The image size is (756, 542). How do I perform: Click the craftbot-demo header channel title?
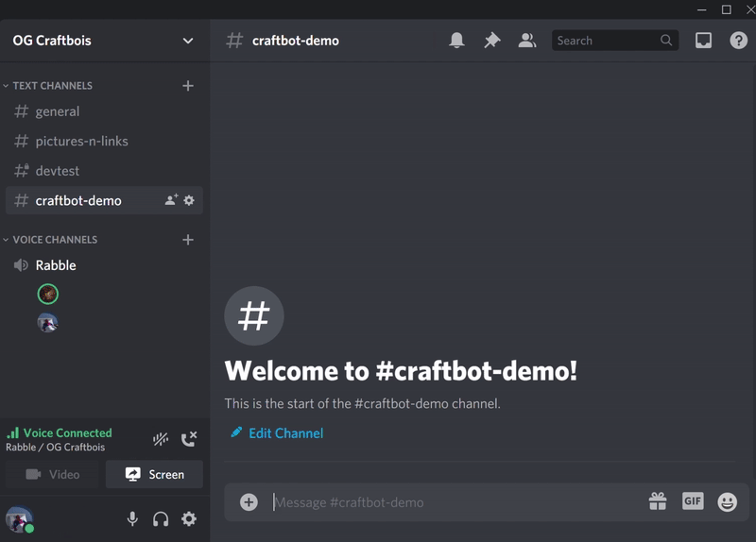pyautogui.click(x=296, y=41)
